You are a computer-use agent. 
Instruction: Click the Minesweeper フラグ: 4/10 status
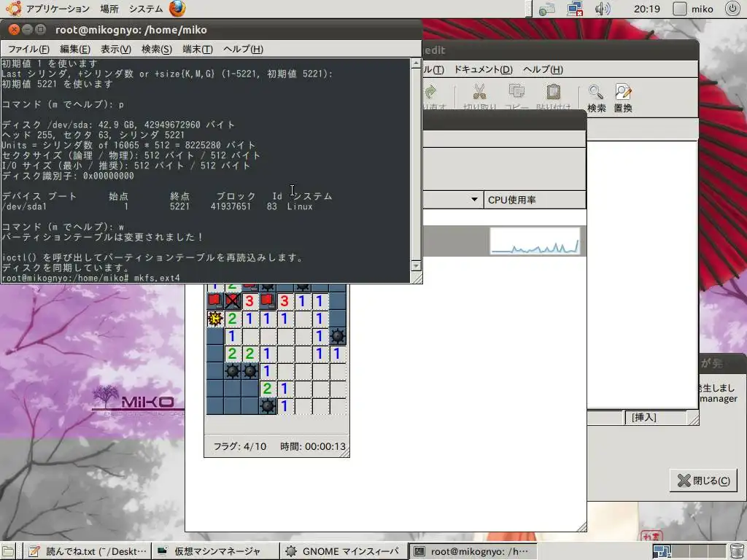point(239,446)
